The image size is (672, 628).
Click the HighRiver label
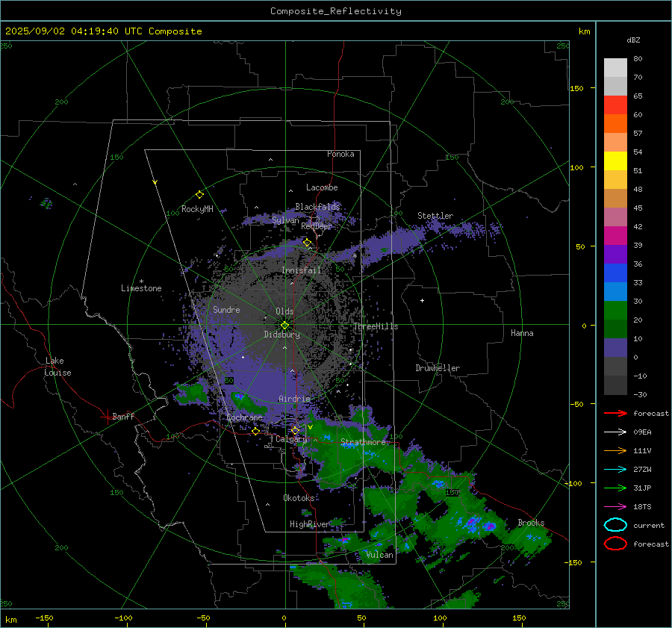point(309,524)
